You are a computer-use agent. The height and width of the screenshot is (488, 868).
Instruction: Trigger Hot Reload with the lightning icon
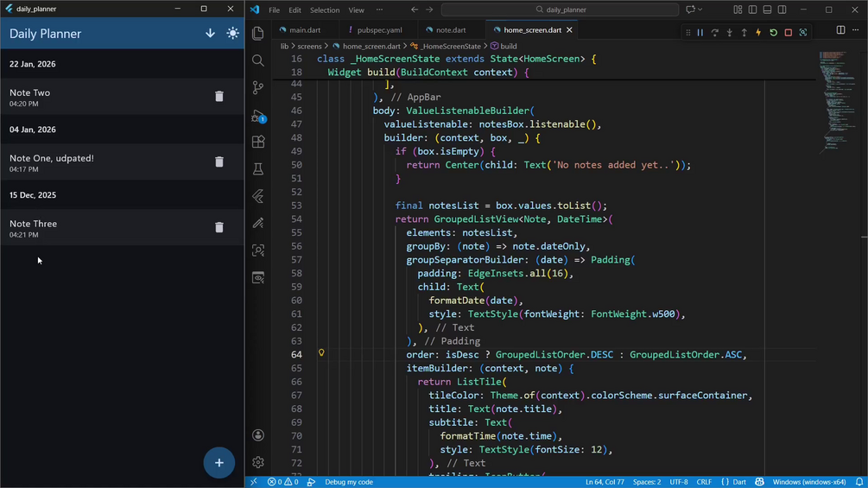pos(758,33)
